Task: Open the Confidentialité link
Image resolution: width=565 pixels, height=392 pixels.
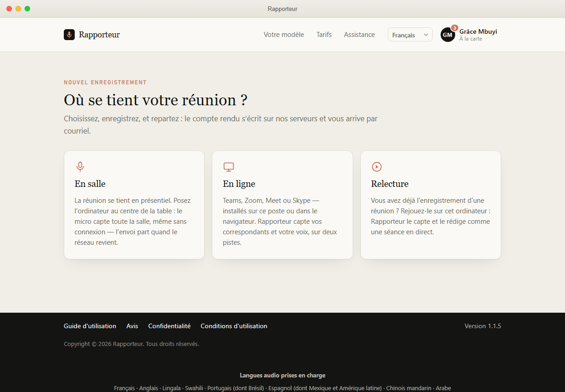Action: [169, 326]
